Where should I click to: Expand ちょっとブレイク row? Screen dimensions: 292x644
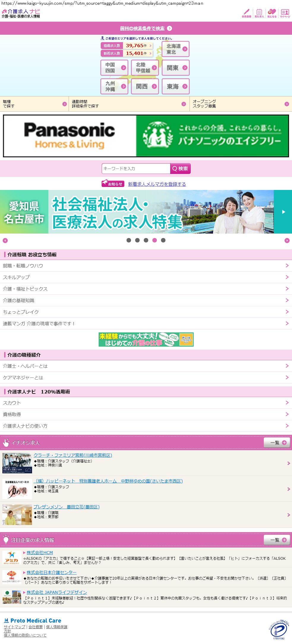click(146, 312)
